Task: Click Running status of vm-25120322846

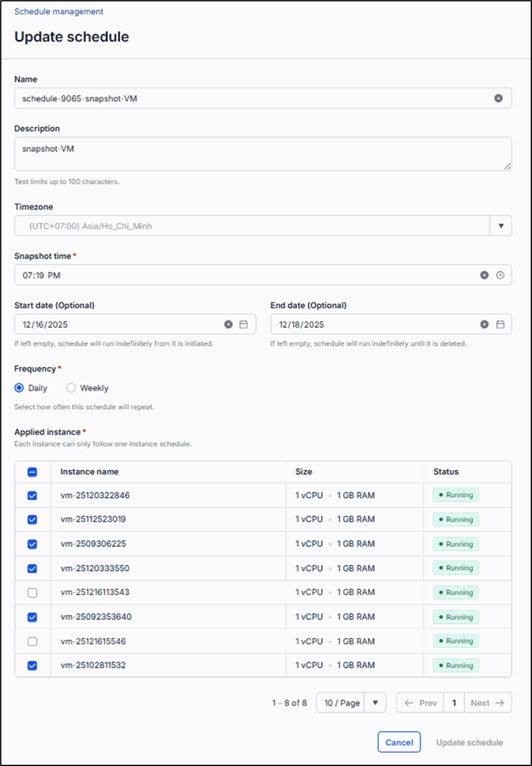Action: click(456, 496)
